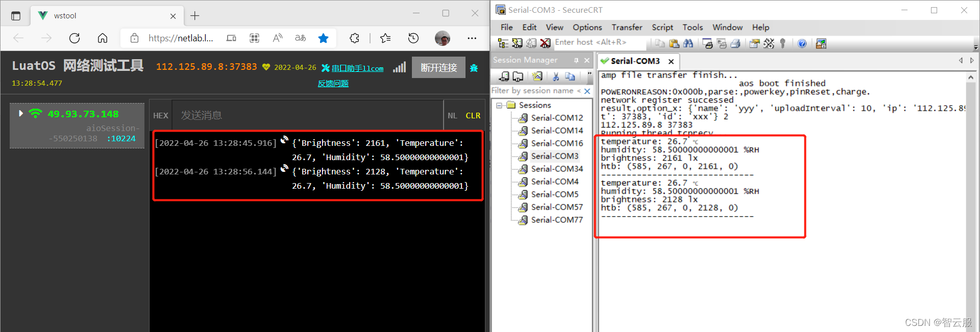980x332 pixels.
Task: Close the Session Manager panel
Action: pos(587,60)
